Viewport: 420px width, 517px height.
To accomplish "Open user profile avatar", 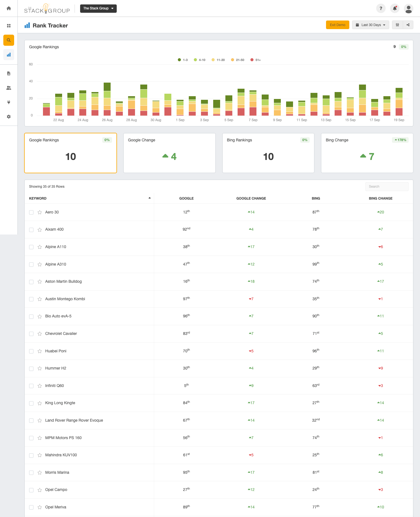I will click(409, 8).
